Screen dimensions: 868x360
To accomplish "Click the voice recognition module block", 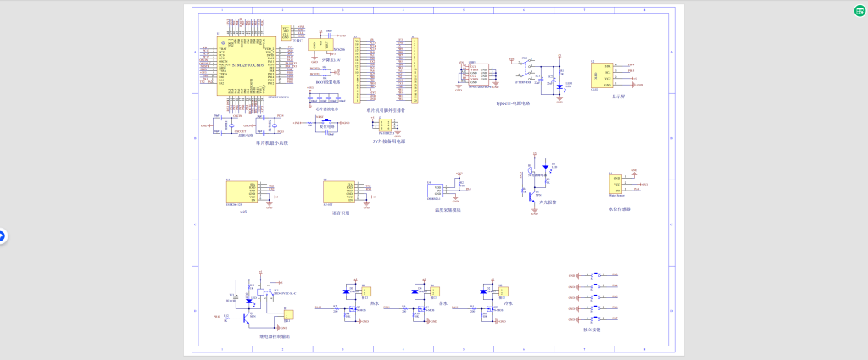I will [x=338, y=191].
